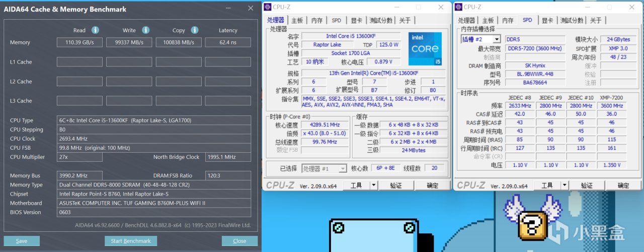
Task: Click Memory Write field showing 99337 MB/s
Action: point(129,43)
